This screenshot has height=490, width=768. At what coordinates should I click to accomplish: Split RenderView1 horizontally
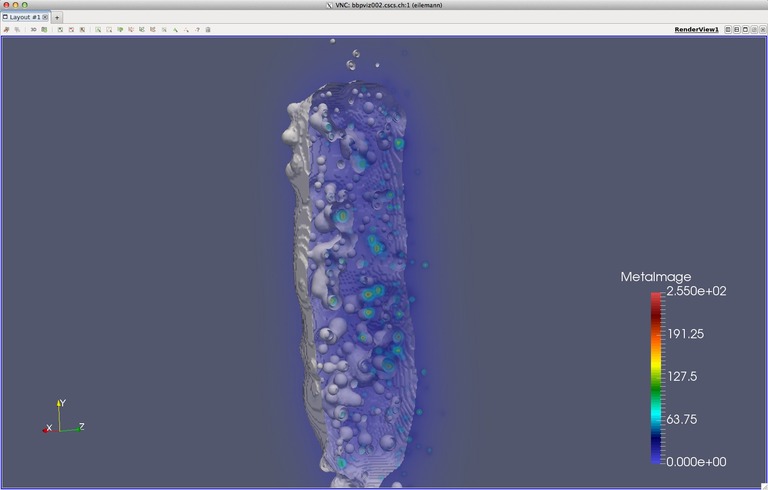tap(728, 29)
